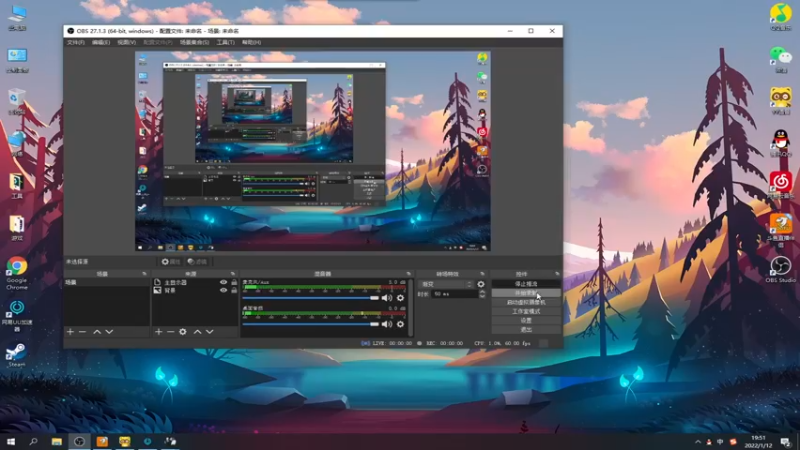Remove the selected scene with the minus icon
Screen dimensions: 800x450
point(83,332)
